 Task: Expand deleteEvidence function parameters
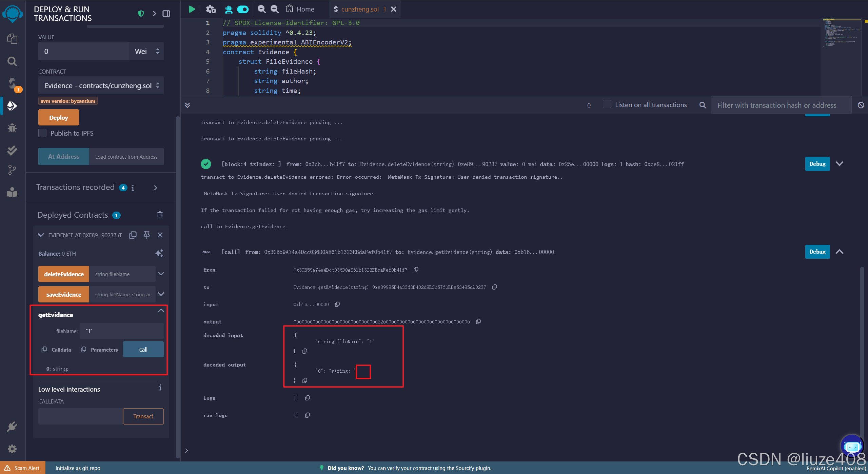coord(161,274)
